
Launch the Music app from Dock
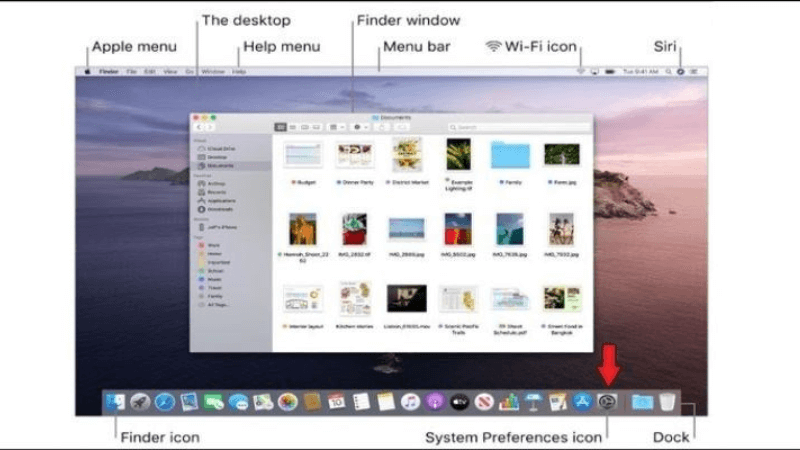point(410,401)
